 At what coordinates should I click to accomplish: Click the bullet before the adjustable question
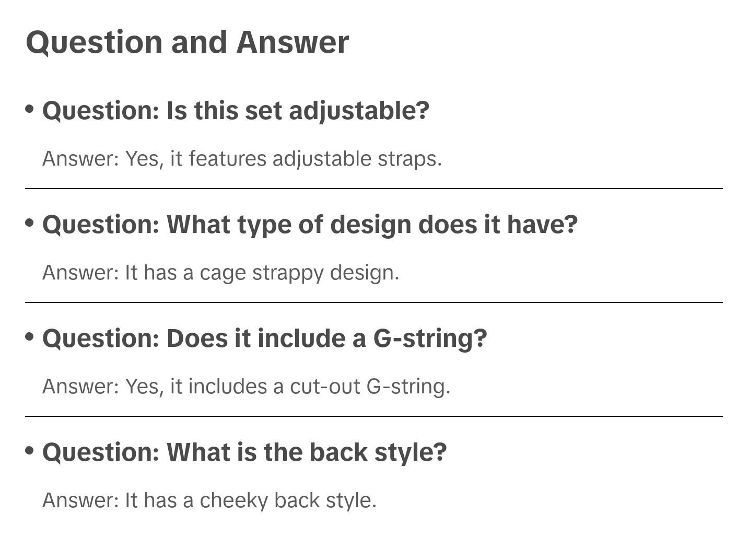(30, 109)
